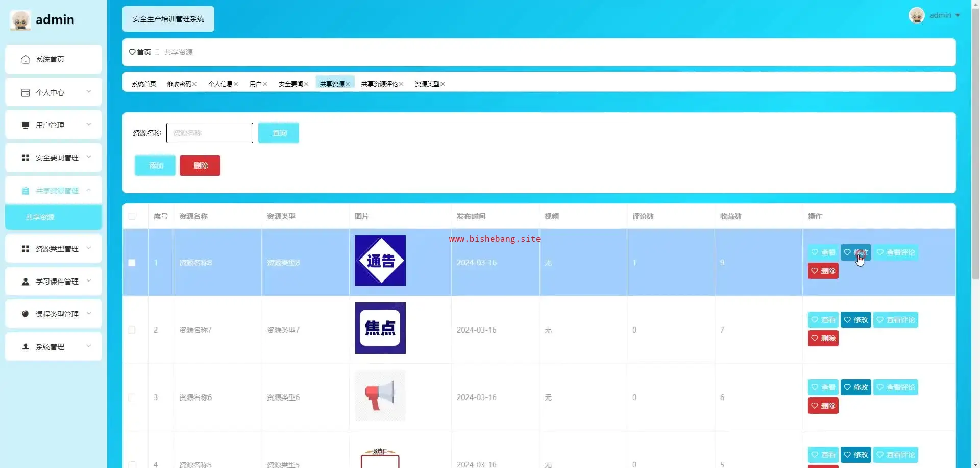
Task: Click the admin avatar in sidebar header
Action: (20, 20)
